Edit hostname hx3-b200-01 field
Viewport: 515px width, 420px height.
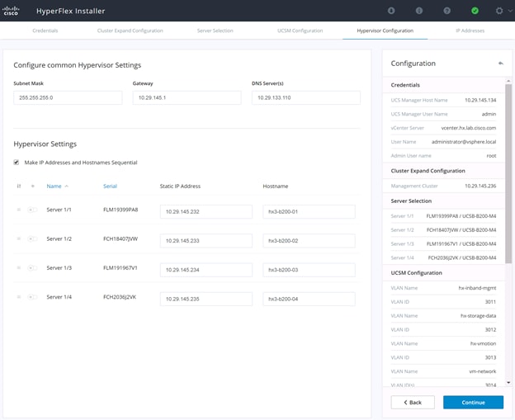point(309,212)
